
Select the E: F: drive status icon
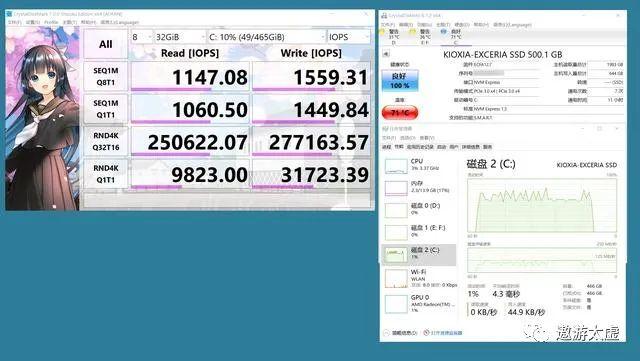click(422, 37)
